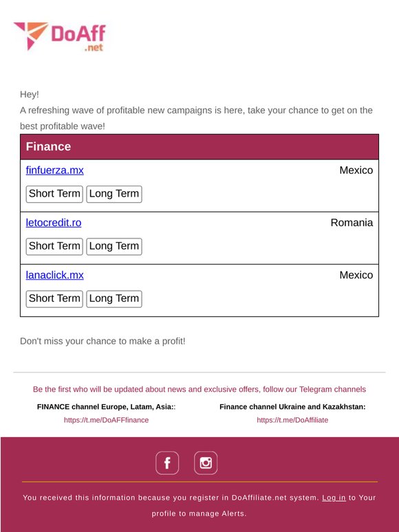Click the Telegram channels announcement text
The height and width of the screenshot is (532, 399).
point(199,389)
